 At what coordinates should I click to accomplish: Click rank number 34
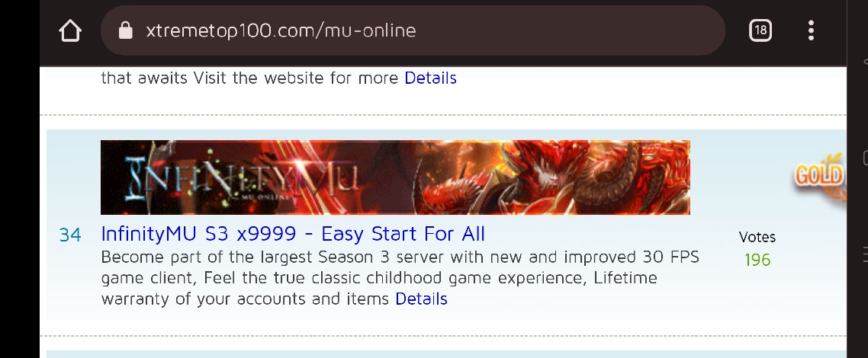coord(70,235)
